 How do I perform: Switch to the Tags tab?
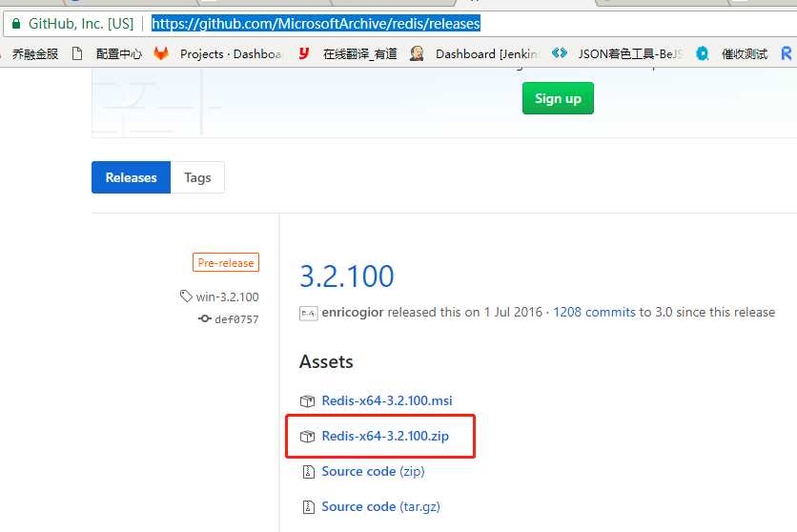pos(197,177)
